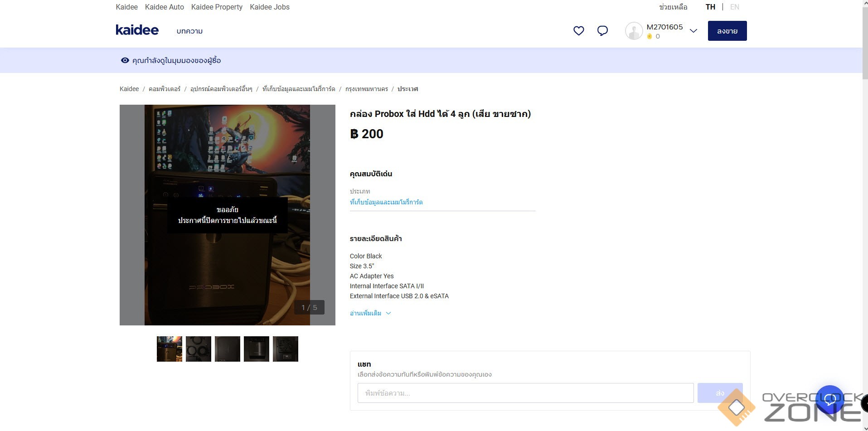Open the อุปกรณ์คอมพิวเตอร์อื่นๆ breadcrumb
This screenshot has height=431, width=868.
[221, 89]
